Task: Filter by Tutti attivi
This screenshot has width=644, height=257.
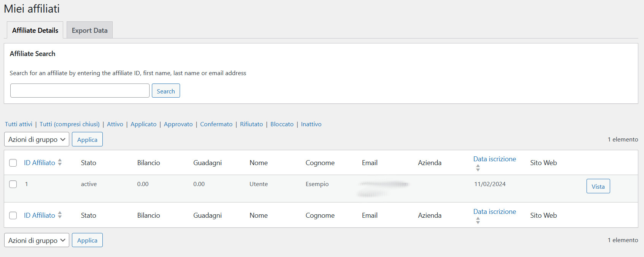Action: click(x=19, y=124)
